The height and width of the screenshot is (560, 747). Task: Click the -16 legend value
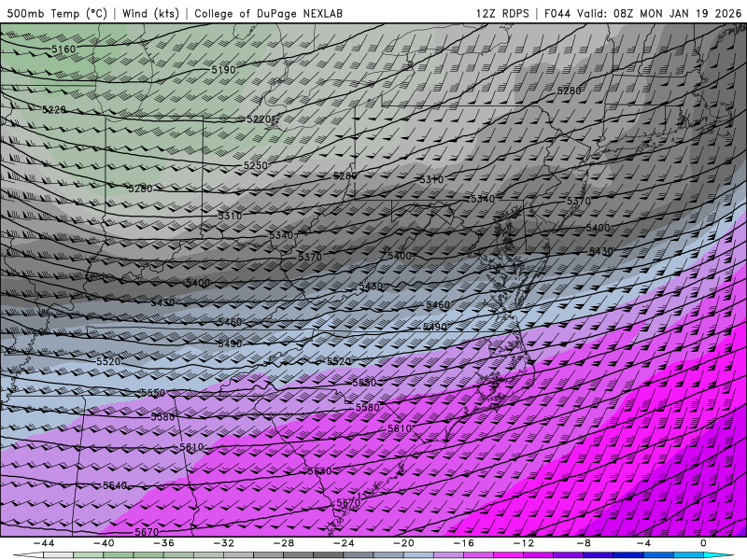coord(463,543)
